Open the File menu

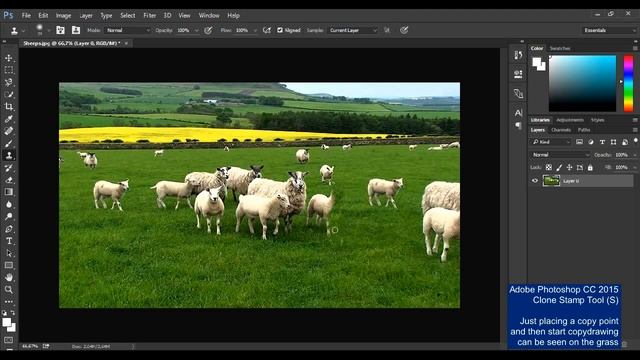(26, 16)
